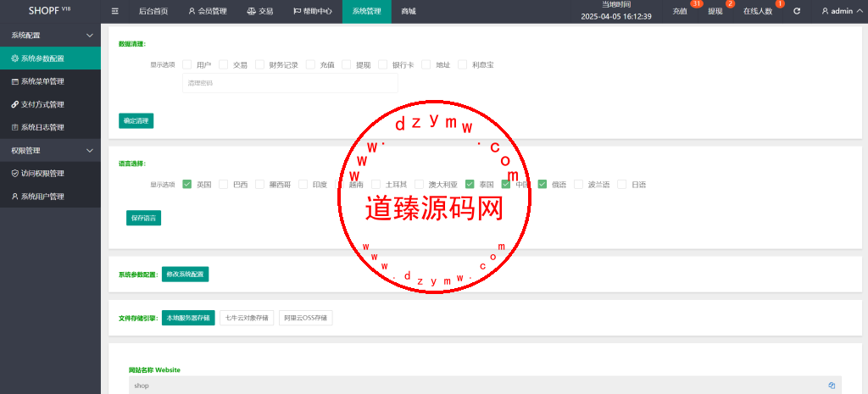Screen dimensions: 868x394
Task: Click the local time 2025-04-05 16:12:39
Action: coord(616,17)
